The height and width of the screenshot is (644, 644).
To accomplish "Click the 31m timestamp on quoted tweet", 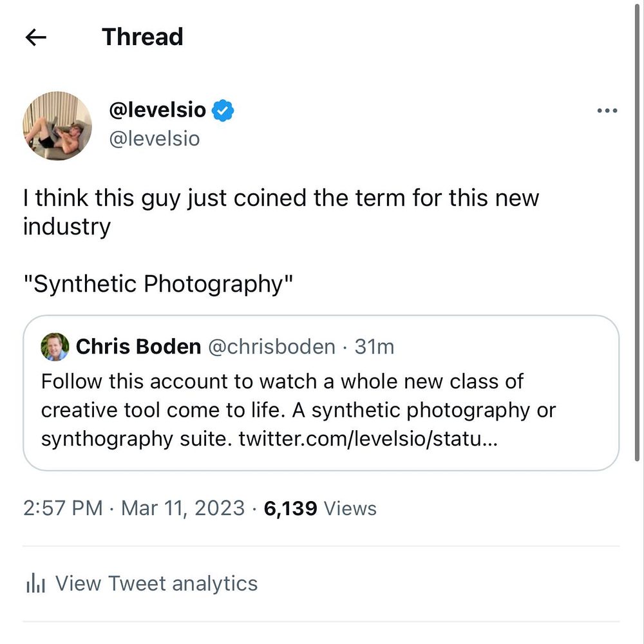I will [x=374, y=347].
